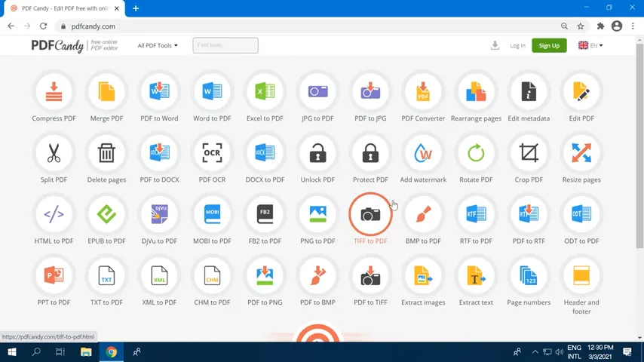Open CHM to PDF converter

coord(212,275)
